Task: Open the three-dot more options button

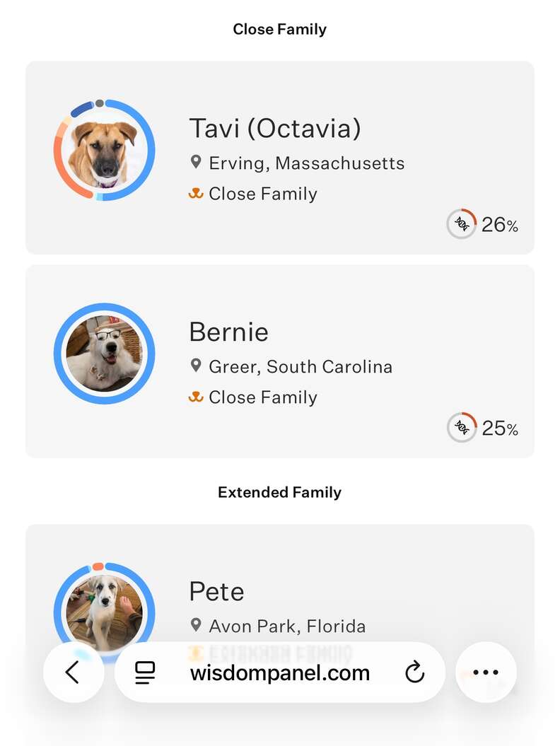Action: [x=486, y=672]
